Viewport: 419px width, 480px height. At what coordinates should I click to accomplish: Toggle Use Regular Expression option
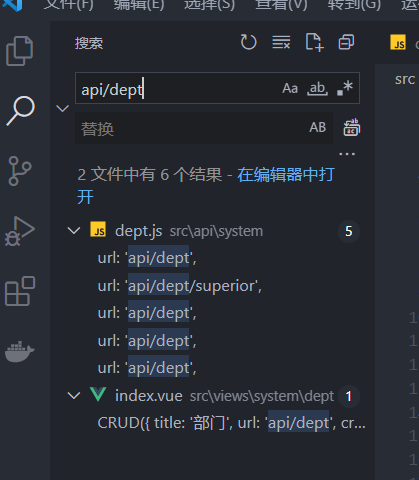pos(345,88)
